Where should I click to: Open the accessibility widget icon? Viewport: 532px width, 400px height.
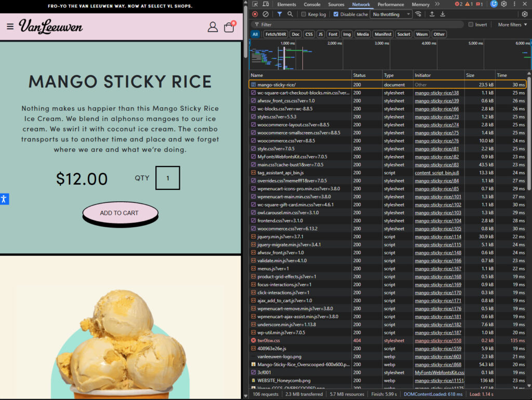pos(4,199)
